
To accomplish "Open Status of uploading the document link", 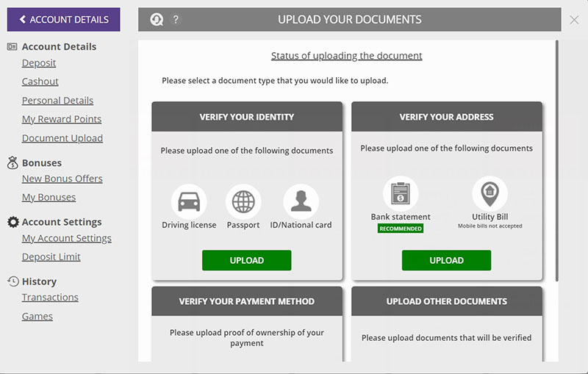I will point(346,56).
